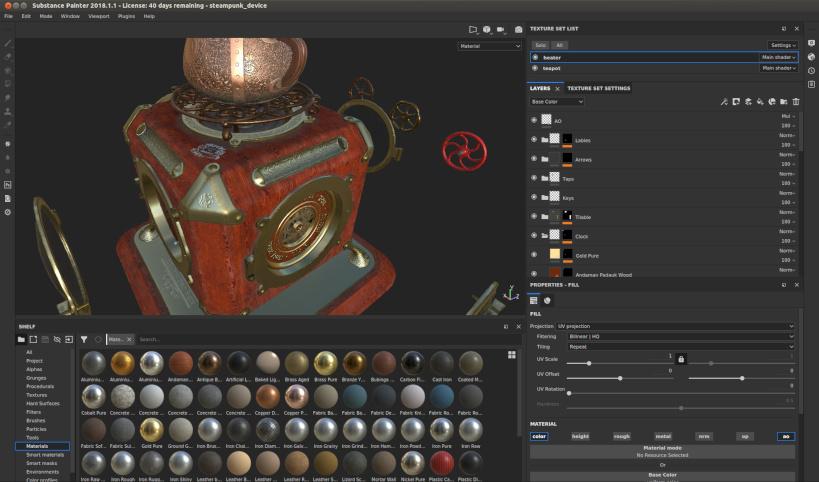Click the delete layer trash icon

coord(796,102)
